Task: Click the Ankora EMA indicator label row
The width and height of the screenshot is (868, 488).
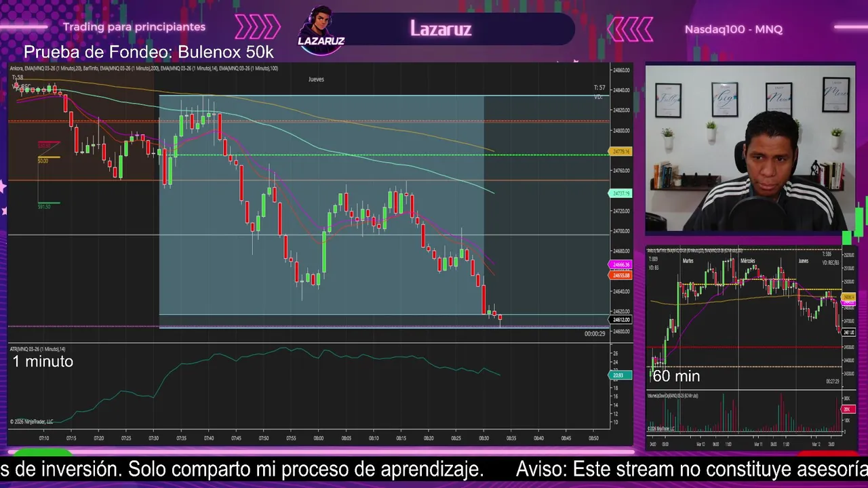Action: point(144,68)
